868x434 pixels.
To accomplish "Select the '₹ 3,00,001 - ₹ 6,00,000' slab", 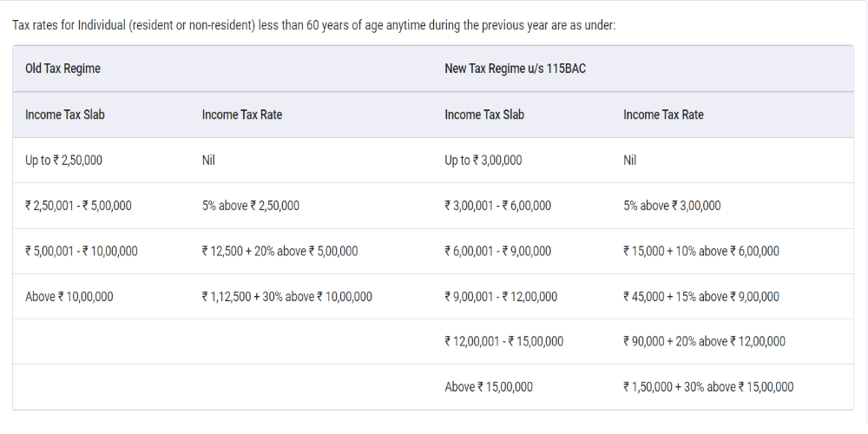I will coord(497,206).
